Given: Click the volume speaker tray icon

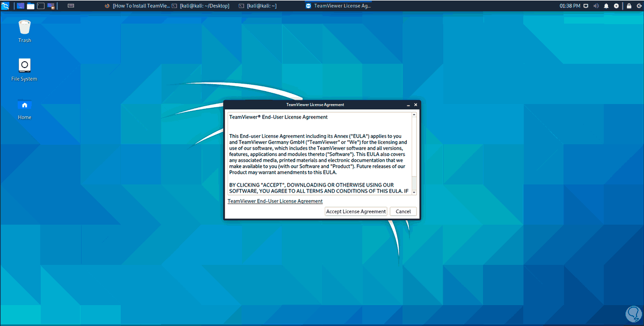Looking at the screenshot, I should click(596, 6).
